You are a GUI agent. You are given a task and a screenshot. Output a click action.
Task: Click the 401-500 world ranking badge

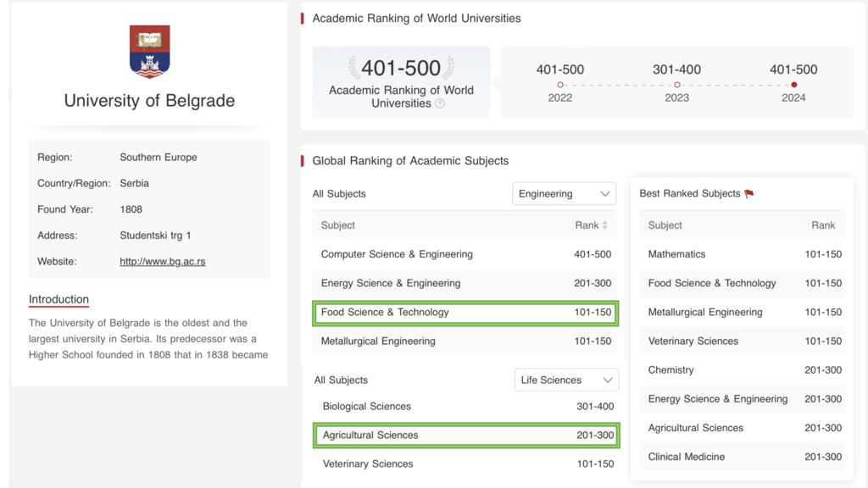click(x=401, y=82)
